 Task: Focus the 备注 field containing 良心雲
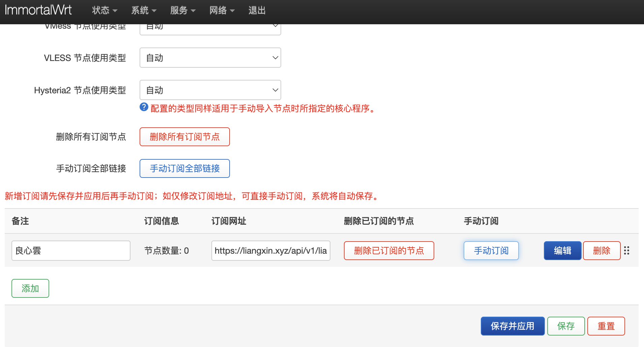71,251
